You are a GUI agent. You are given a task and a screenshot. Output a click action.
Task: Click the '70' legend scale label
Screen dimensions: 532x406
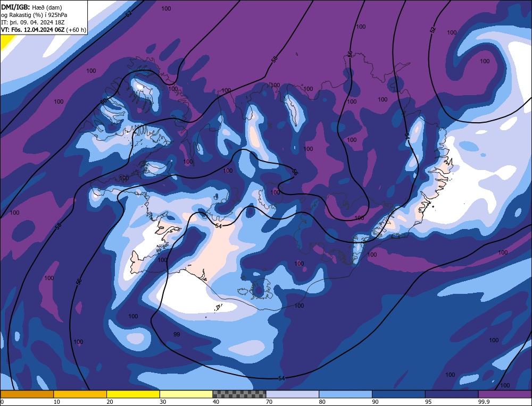pyautogui.click(x=269, y=402)
